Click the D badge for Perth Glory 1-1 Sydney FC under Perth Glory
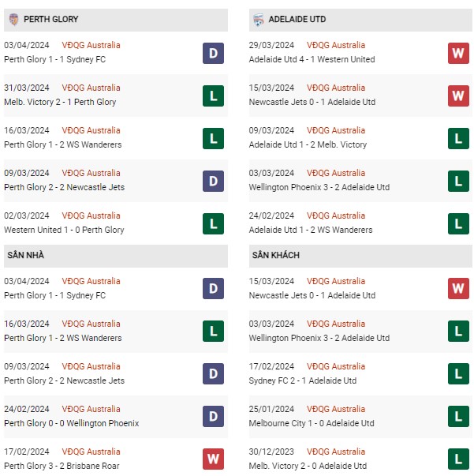 (x=213, y=53)
